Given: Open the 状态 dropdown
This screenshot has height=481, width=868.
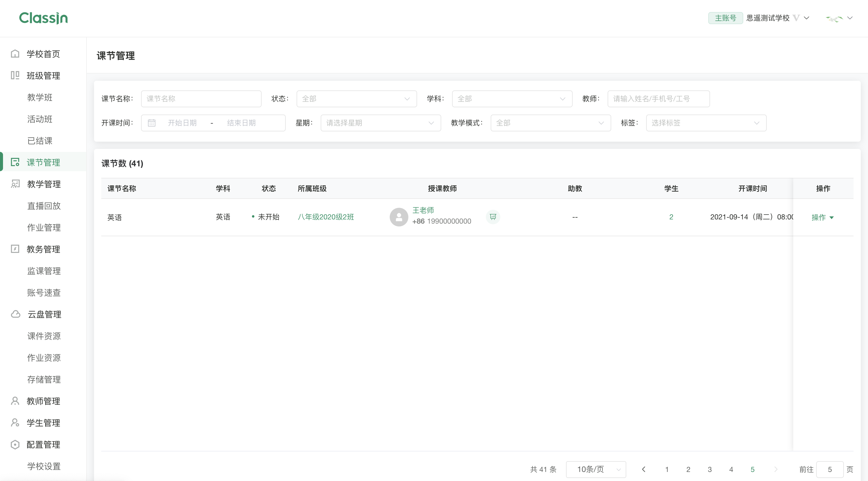Looking at the screenshot, I should [x=357, y=99].
